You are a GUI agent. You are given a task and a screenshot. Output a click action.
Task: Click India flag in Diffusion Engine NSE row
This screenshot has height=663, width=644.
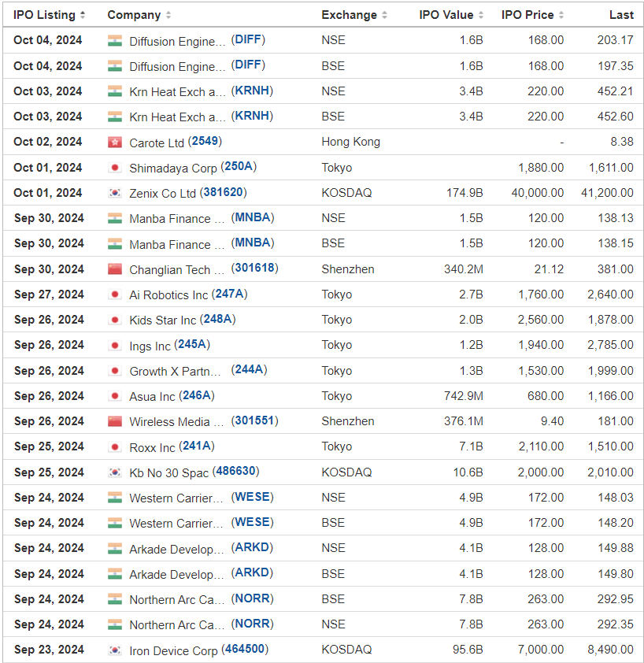click(115, 41)
